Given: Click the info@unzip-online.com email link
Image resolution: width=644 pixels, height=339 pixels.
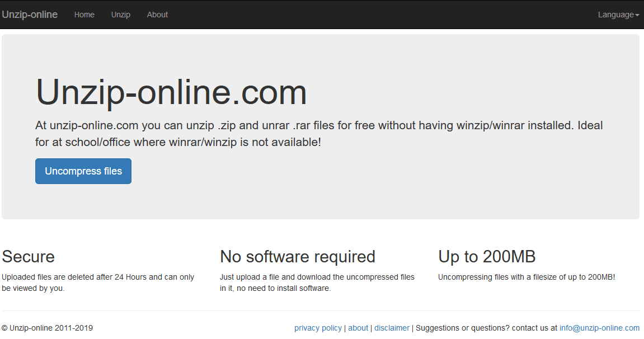Looking at the screenshot, I should [x=599, y=328].
